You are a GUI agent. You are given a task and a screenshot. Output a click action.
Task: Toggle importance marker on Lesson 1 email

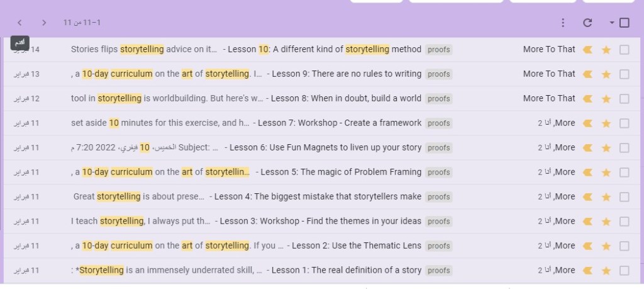(587, 271)
